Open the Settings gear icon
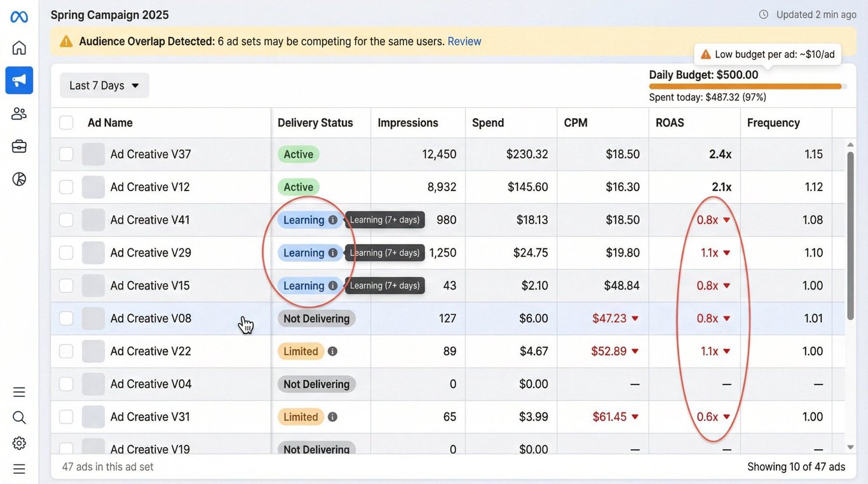This screenshot has width=868, height=484. (x=19, y=443)
